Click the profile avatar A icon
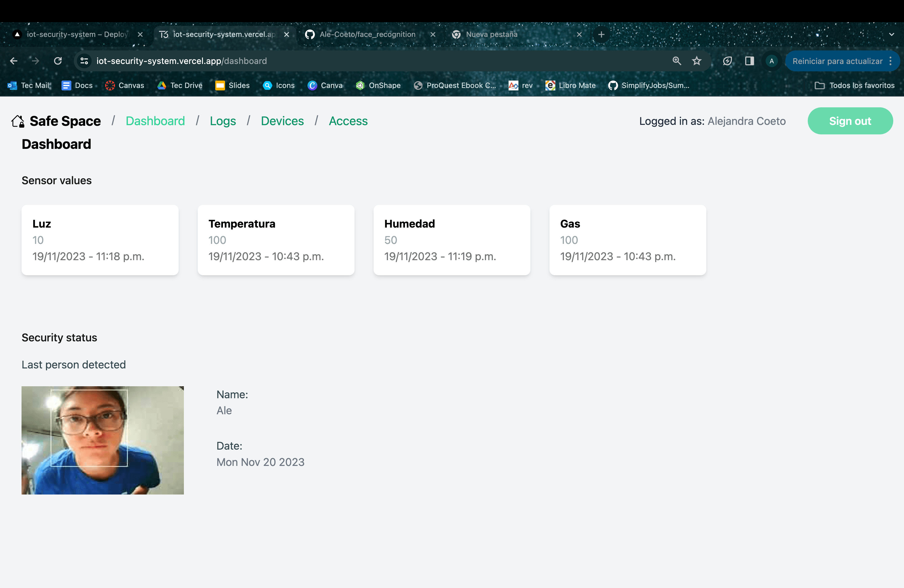 pos(771,61)
